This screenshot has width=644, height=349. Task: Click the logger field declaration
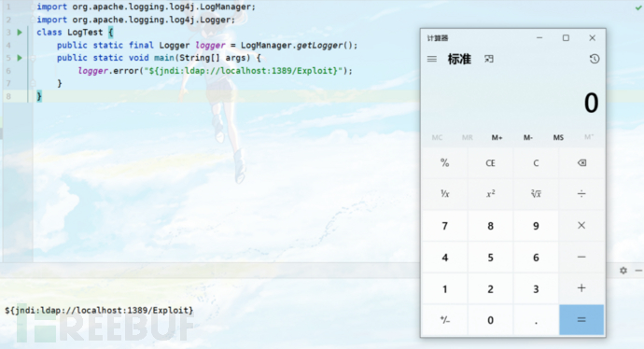tap(207, 45)
